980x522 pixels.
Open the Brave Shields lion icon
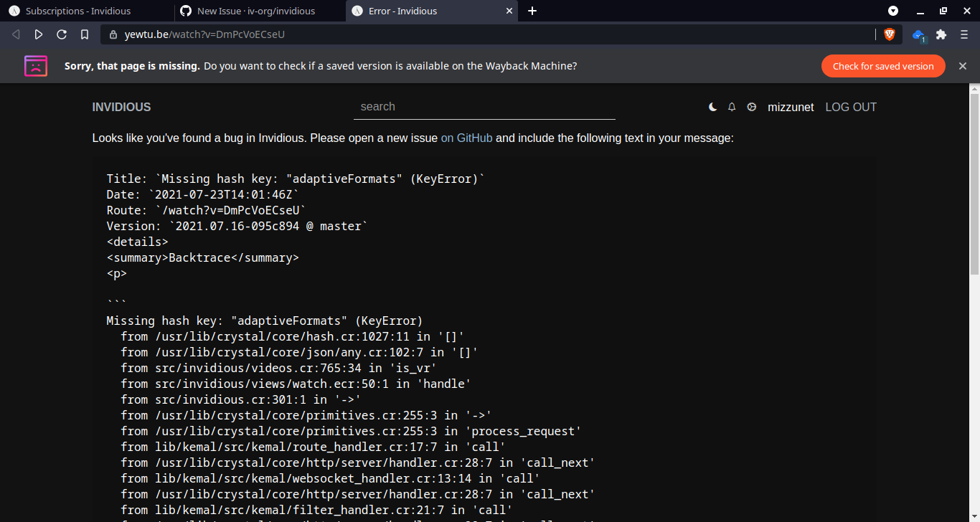(889, 34)
